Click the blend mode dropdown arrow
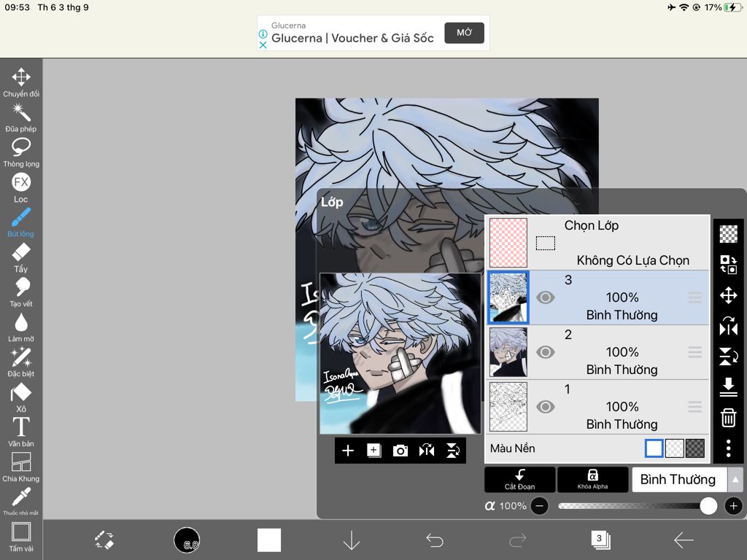The width and height of the screenshot is (747, 560). (735, 480)
